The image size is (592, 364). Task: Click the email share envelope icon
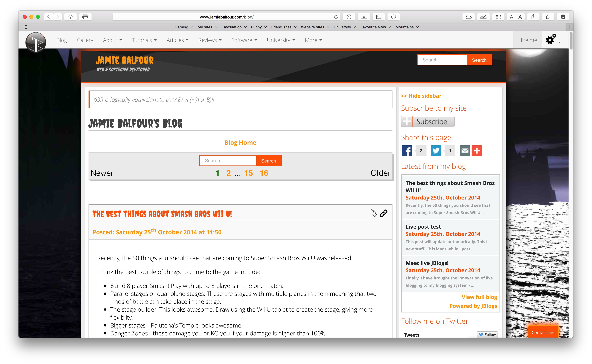465,151
